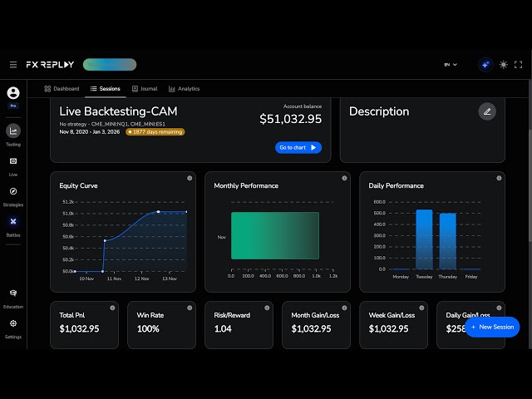Click Win Rate info icon
The width and height of the screenshot is (532, 399).
pos(190,308)
